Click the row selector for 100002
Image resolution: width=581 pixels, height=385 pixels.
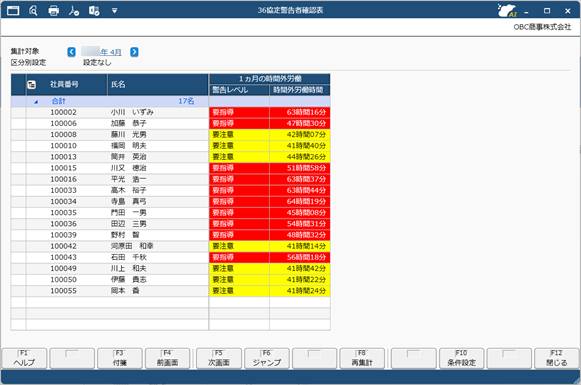click(x=19, y=112)
